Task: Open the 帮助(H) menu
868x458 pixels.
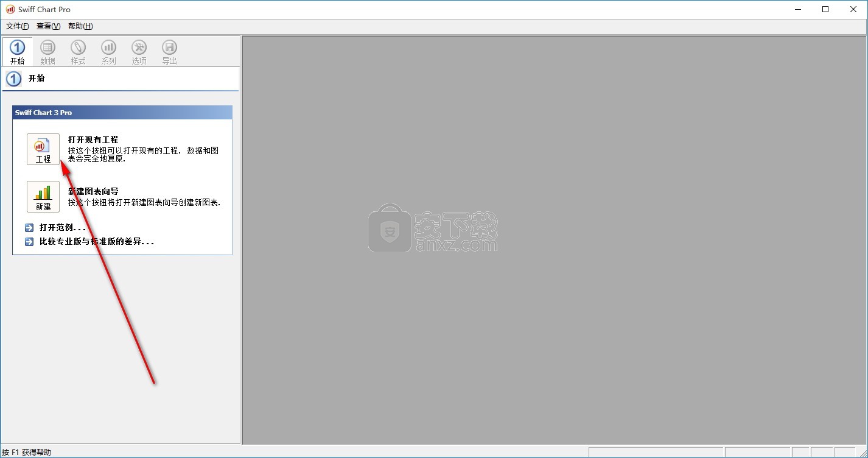Action: (x=80, y=26)
